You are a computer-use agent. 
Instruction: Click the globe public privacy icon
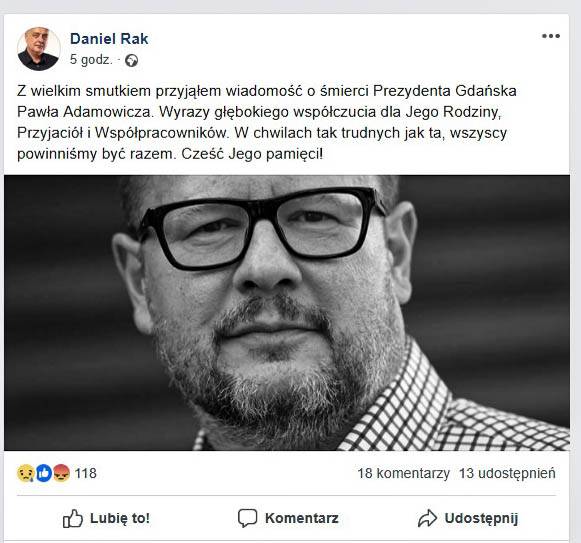131,60
